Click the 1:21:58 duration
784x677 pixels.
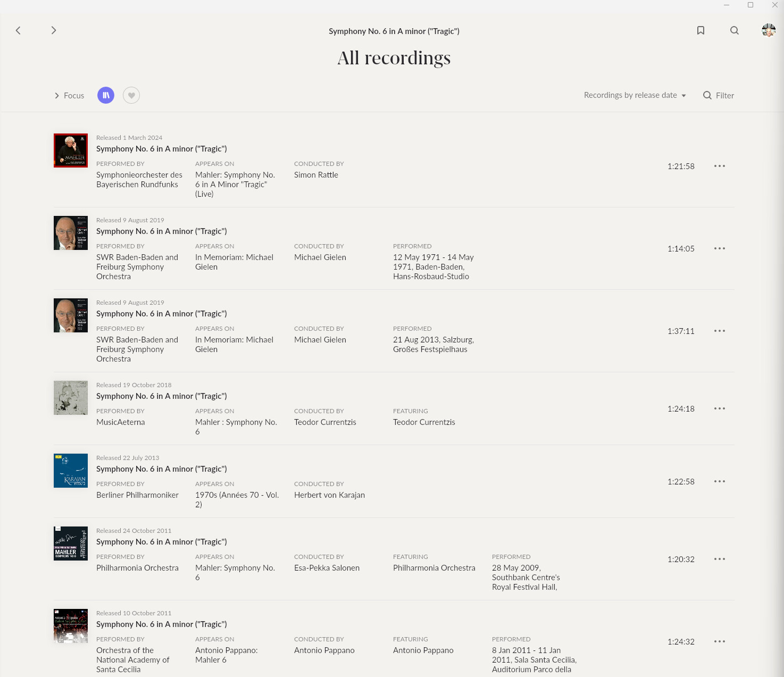coord(681,166)
